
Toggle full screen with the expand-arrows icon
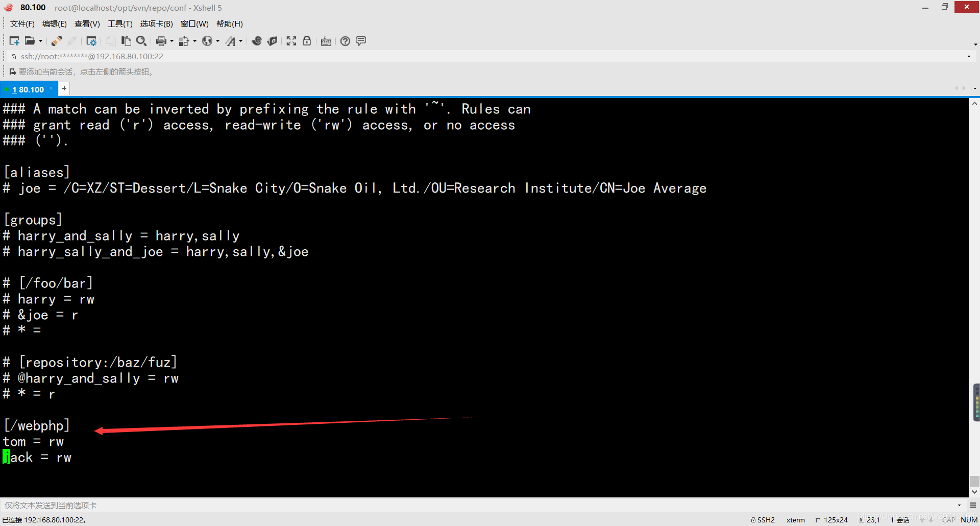point(291,41)
